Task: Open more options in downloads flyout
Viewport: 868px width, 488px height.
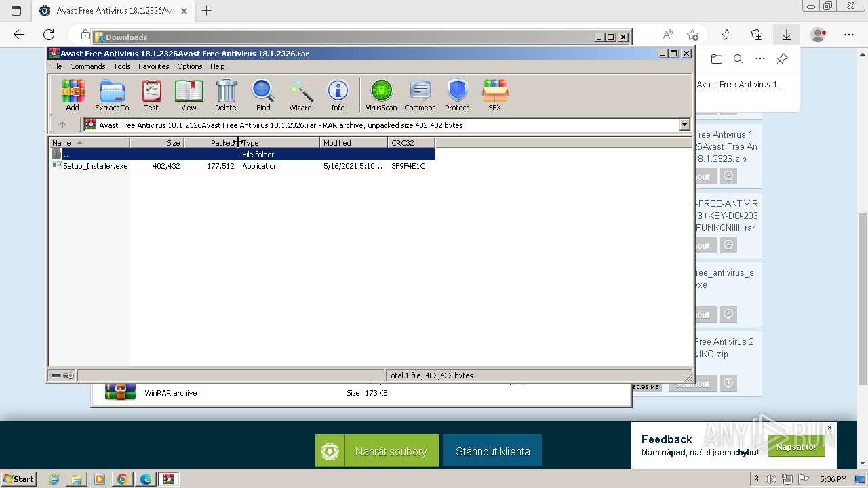Action: coord(760,59)
